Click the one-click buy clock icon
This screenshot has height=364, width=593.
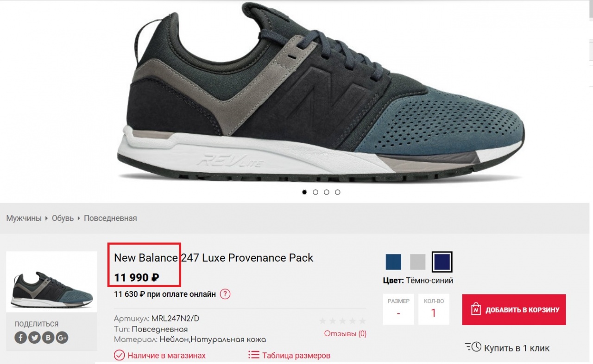pyautogui.click(x=473, y=347)
